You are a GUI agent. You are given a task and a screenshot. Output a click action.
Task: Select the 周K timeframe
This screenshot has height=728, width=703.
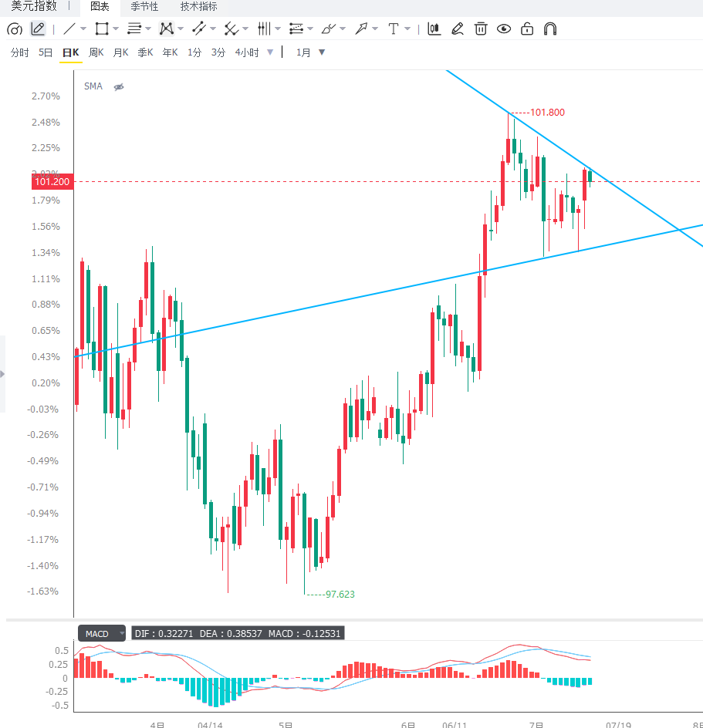(x=96, y=52)
